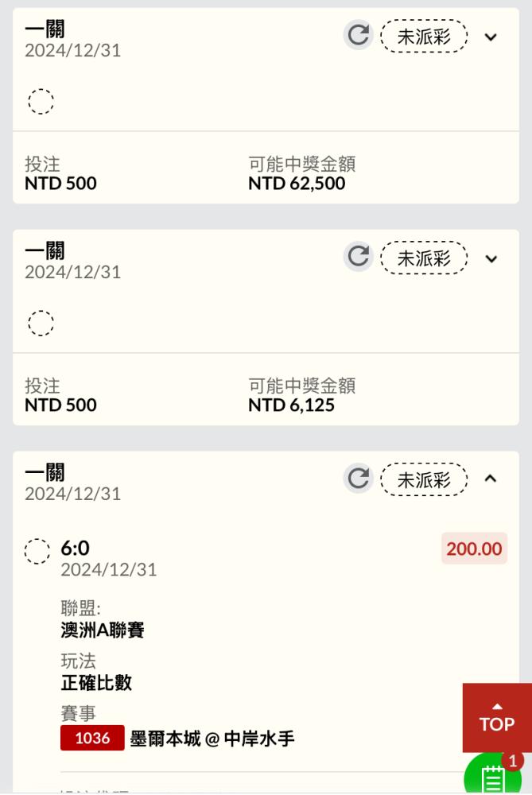Open 墨爾本城 @ 中岸水手 match
Screen dimensions: 532x795
click(x=212, y=739)
